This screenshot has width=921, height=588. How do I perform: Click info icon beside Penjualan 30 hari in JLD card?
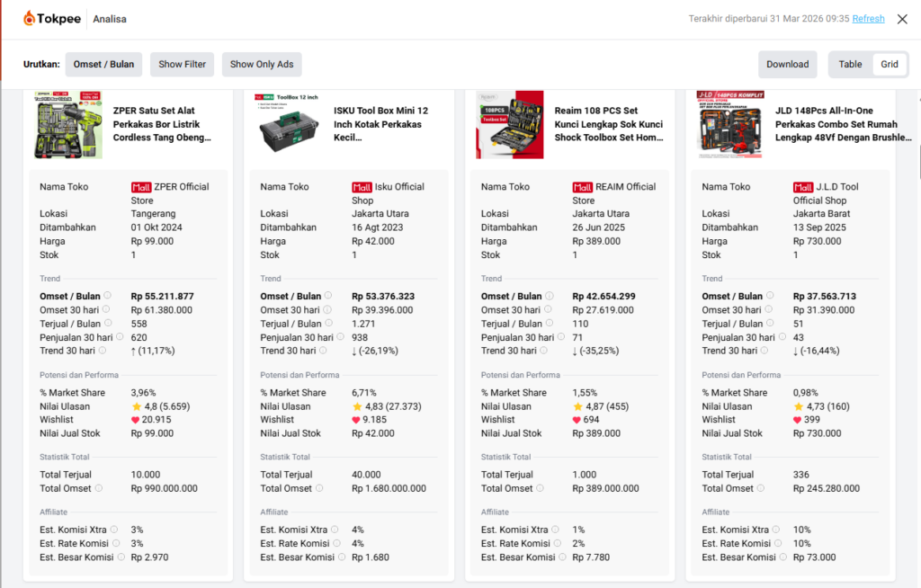pos(782,336)
